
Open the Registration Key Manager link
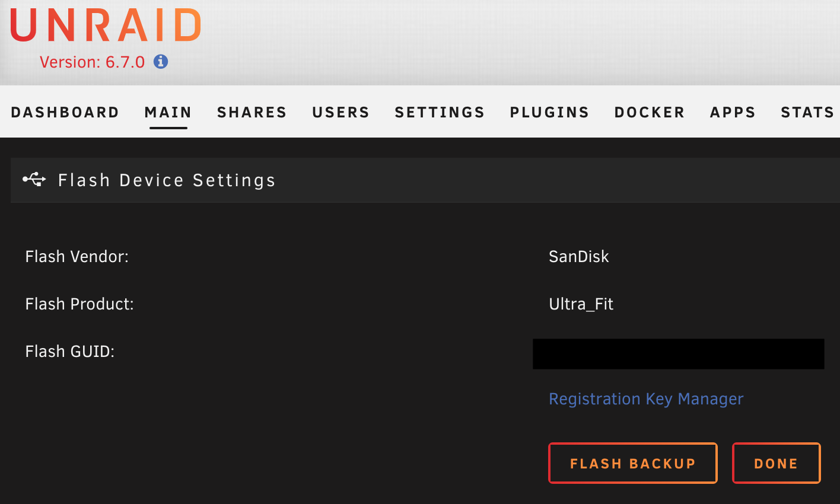coord(645,399)
